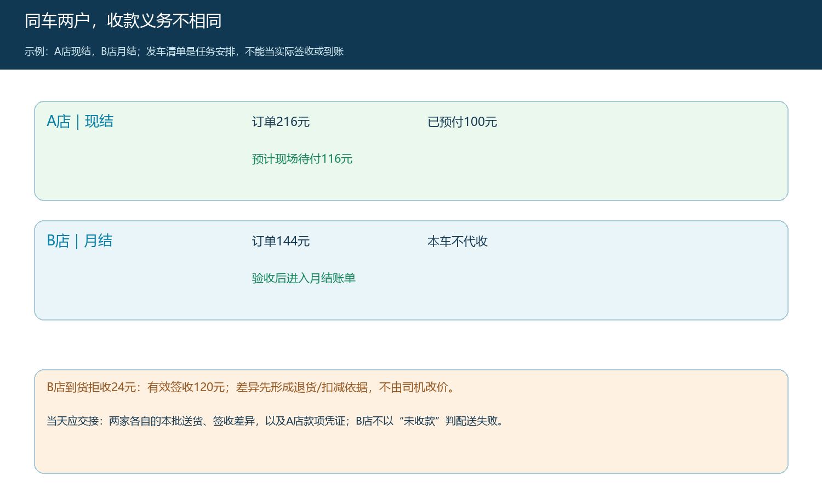Screen dimensions: 822x504
Task: Click the text 本车不代收
Action: (458, 241)
